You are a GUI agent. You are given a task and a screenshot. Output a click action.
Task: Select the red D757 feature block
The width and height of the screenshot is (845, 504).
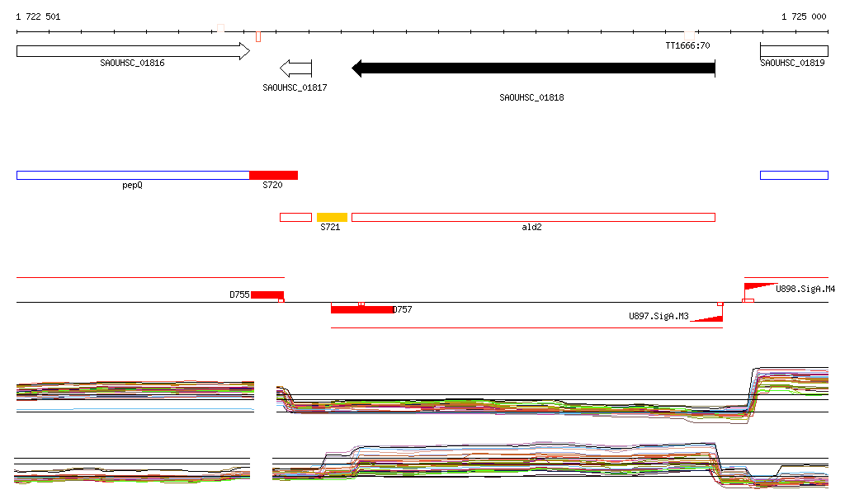click(x=362, y=309)
